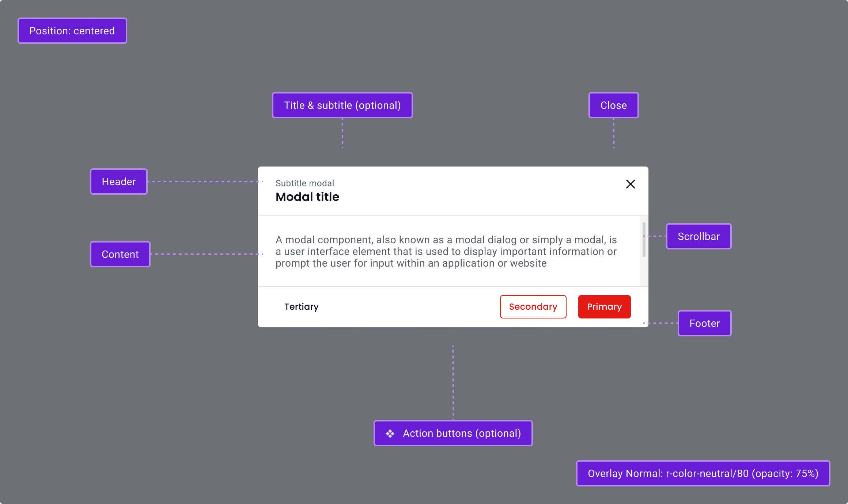Select the "Title & subtitle (optional)" label
Screen dimensions: 848x504
click(x=342, y=106)
